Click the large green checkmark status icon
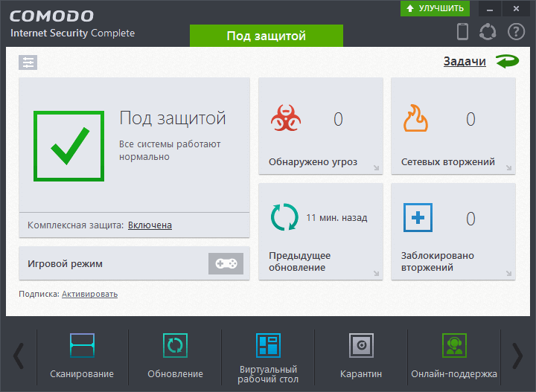 pos(68,146)
